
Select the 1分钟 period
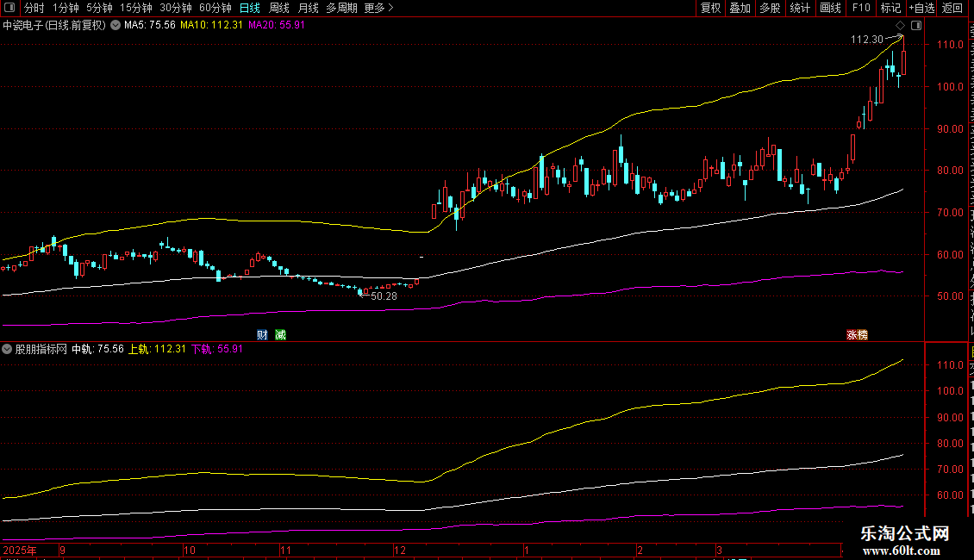66,8
